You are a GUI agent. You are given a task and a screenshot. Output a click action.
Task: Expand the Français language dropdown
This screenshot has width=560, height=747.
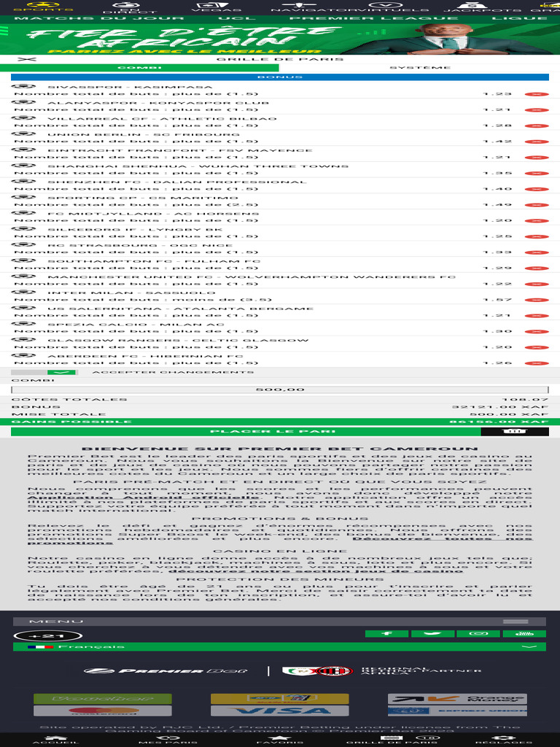point(279,646)
